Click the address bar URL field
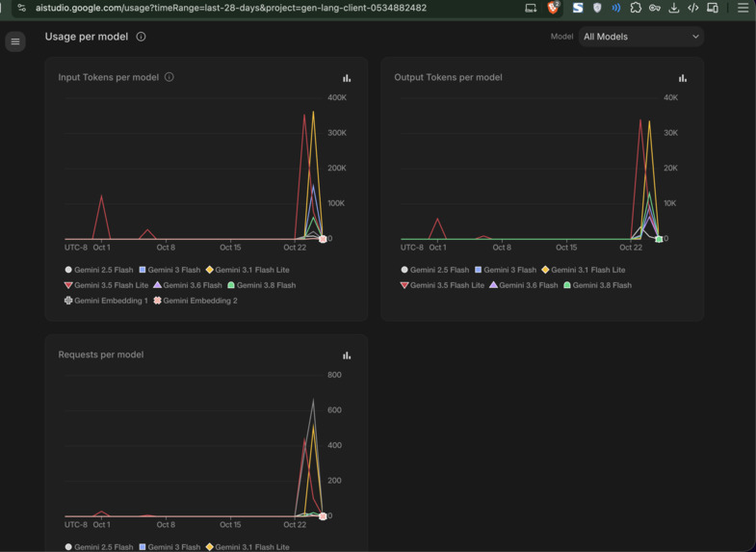This screenshot has width=756, height=552. click(x=231, y=8)
